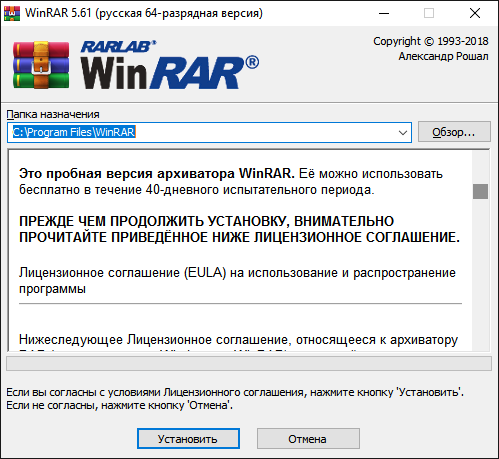Click the stacked books WinRAR logo
The width and height of the screenshot is (499, 459).
point(41,65)
